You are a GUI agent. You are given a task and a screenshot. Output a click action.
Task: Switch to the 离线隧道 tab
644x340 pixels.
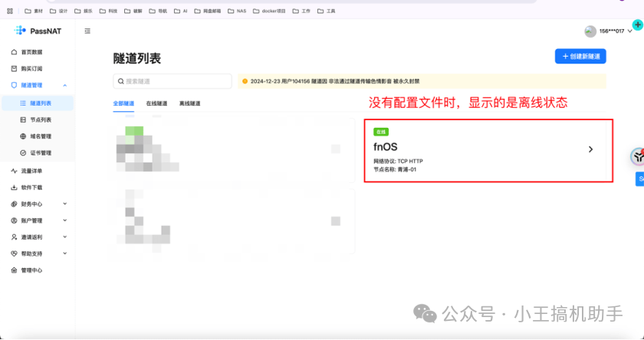coord(189,103)
